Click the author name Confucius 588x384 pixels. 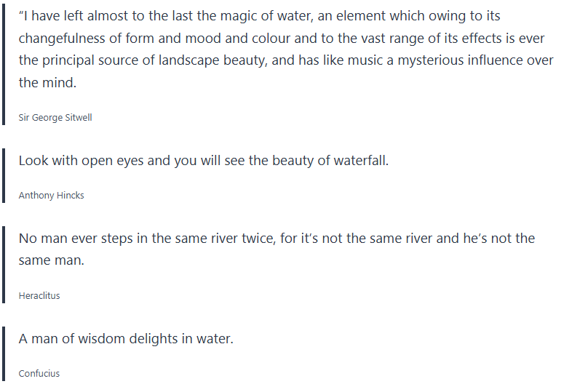39,373
